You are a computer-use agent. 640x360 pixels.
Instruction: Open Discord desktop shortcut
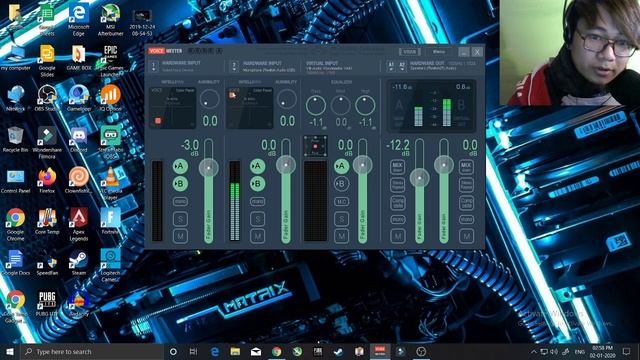(78, 139)
